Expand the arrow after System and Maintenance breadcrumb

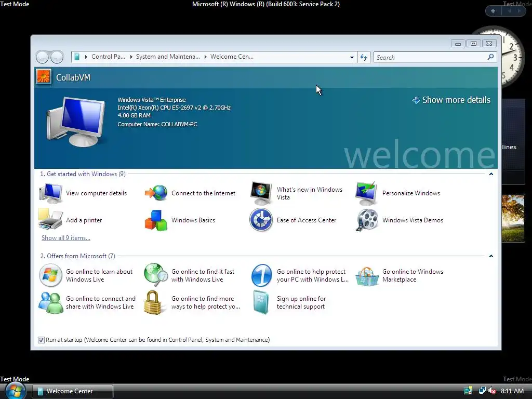206,57
